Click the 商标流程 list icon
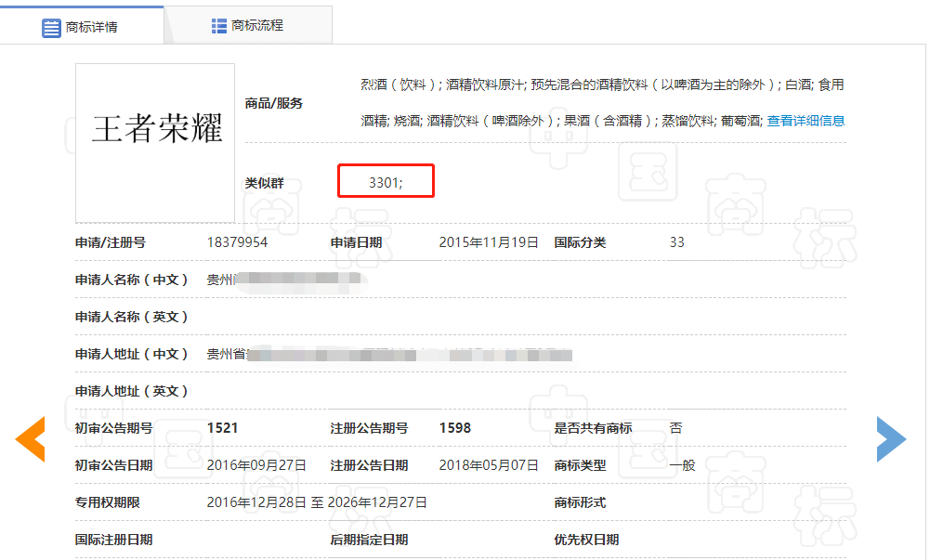 [219, 25]
